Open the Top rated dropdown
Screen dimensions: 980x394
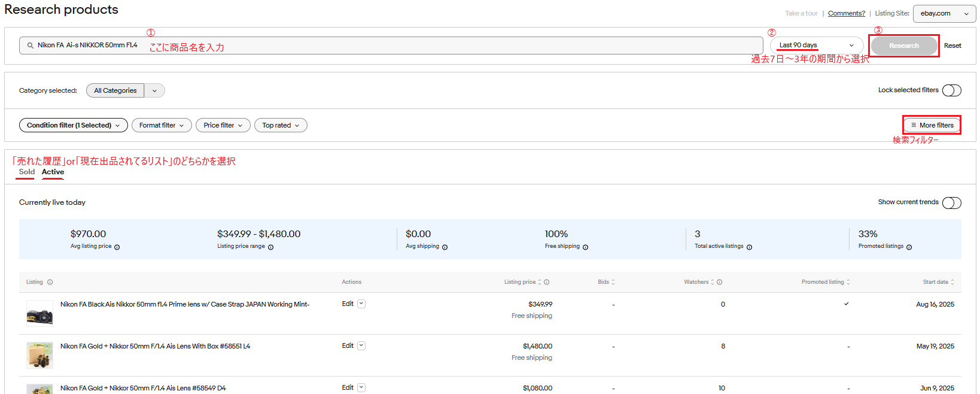click(281, 125)
